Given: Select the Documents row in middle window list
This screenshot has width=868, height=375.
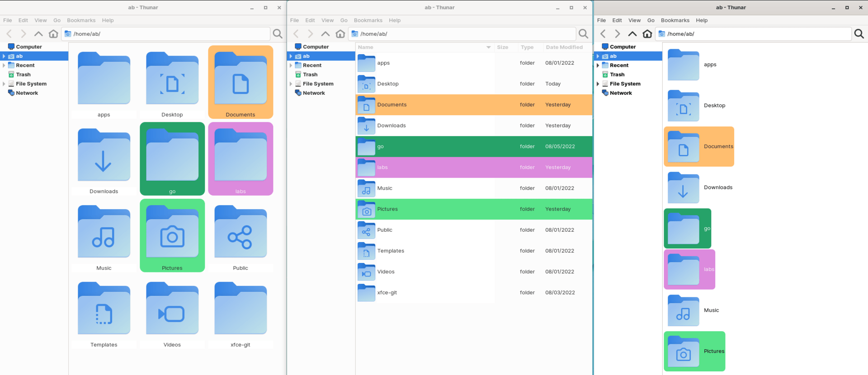Looking at the screenshot, I should [474, 105].
